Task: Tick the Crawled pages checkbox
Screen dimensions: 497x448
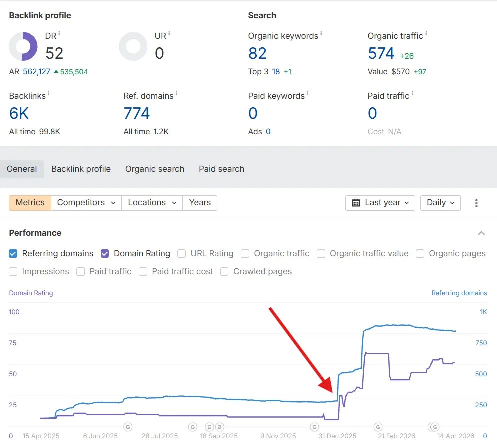Action: pos(224,271)
